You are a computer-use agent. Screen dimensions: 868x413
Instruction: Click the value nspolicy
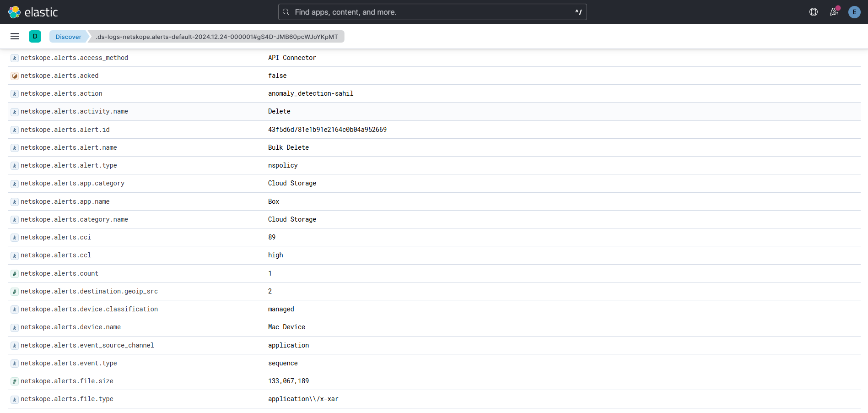click(x=283, y=165)
